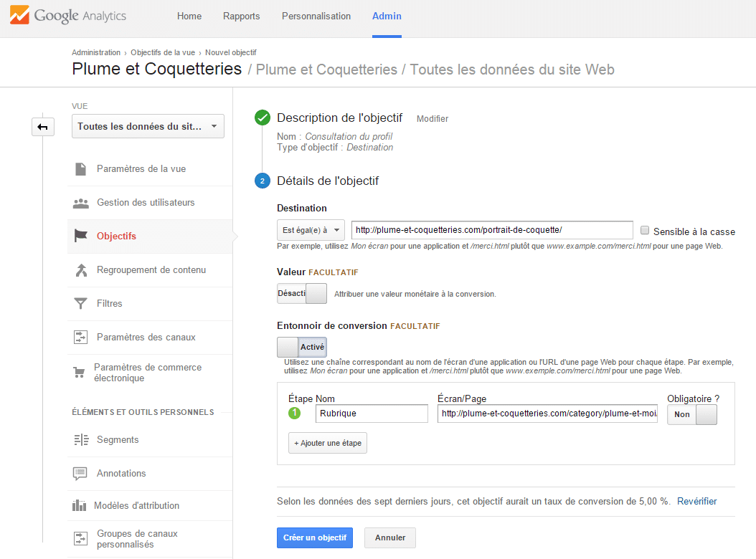Image resolution: width=756 pixels, height=559 pixels.
Task: Open the Rapports tab
Action: tap(242, 16)
